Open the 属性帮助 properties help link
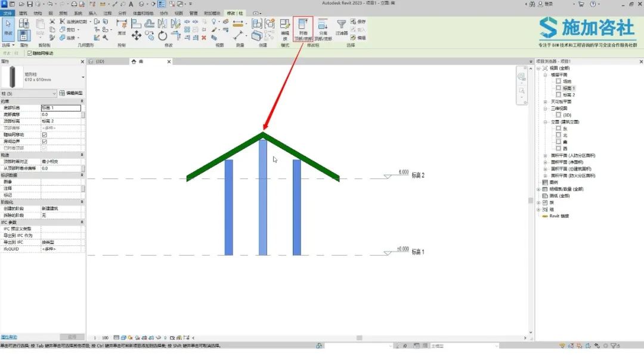This screenshot has width=644, height=363. click(9, 337)
